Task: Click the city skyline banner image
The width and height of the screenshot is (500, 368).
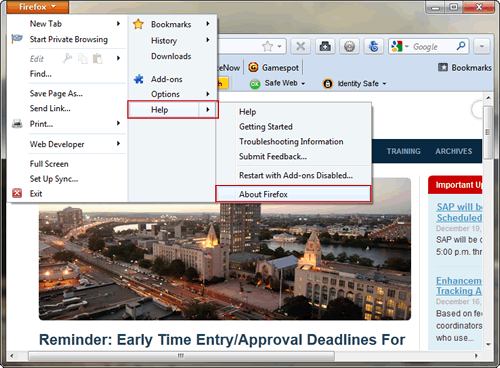Action: click(225, 261)
